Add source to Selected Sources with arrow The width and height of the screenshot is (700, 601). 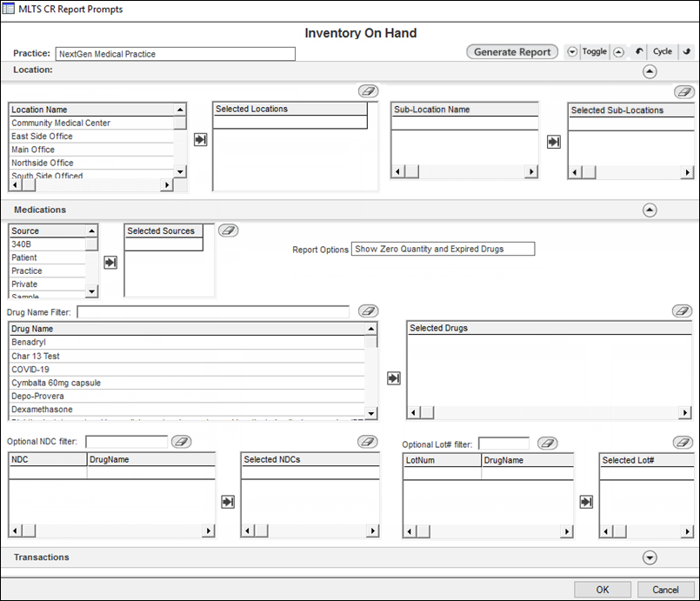[x=110, y=262]
